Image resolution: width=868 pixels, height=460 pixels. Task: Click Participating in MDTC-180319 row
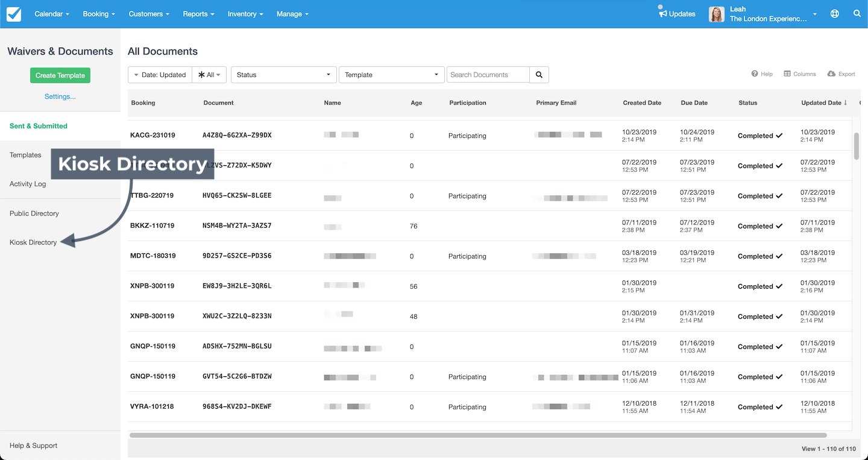[x=467, y=256]
